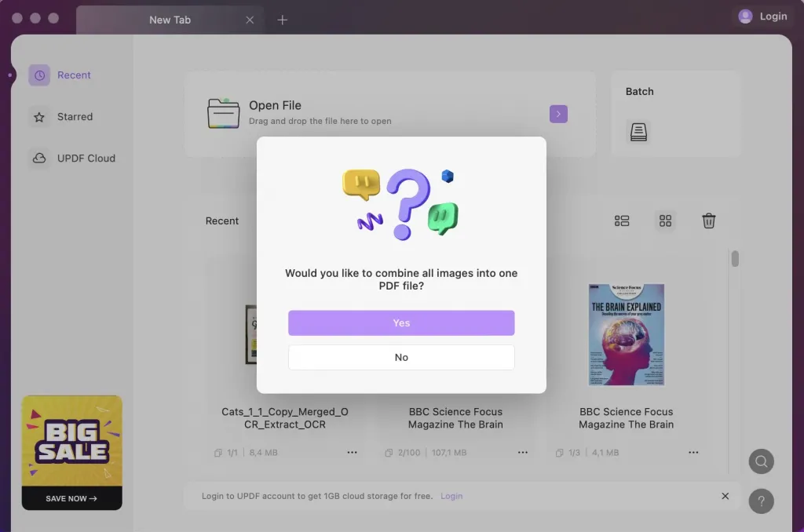Viewport: 804px width, 532px height.
Task: Decline combining images with No
Action: pyautogui.click(x=401, y=357)
